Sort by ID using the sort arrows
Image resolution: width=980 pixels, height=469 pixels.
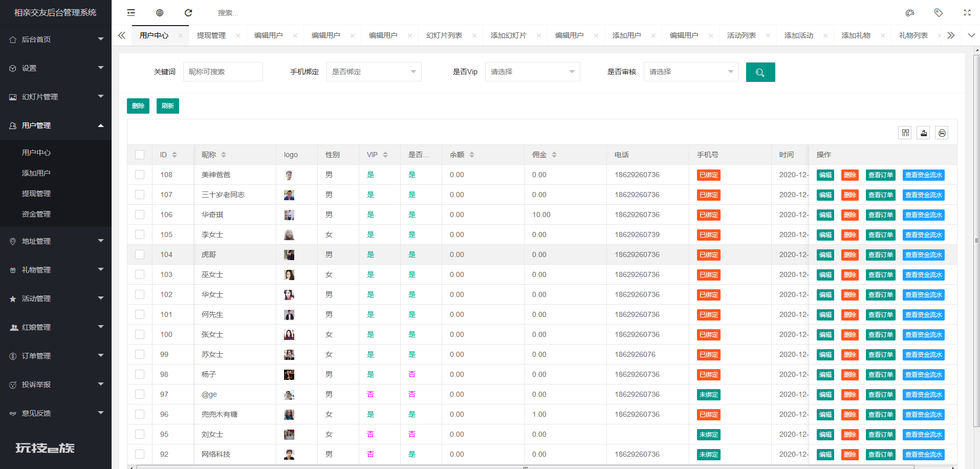click(175, 155)
